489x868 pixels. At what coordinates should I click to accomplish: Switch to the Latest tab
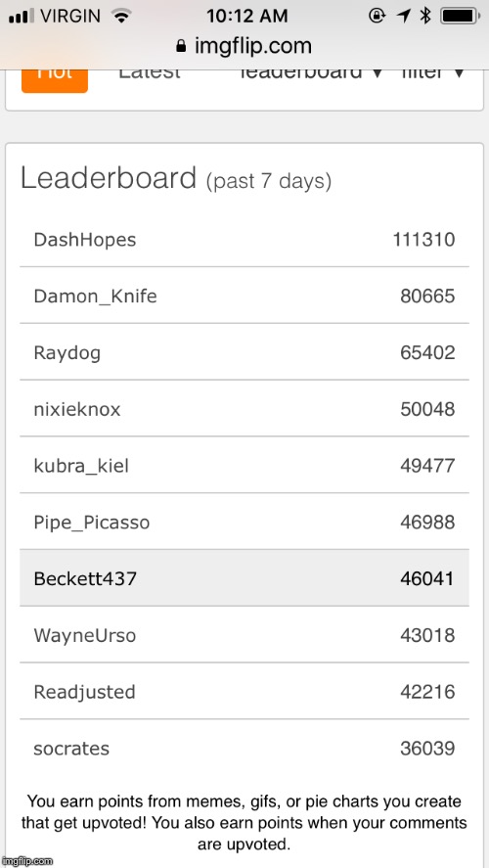click(150, 72)
